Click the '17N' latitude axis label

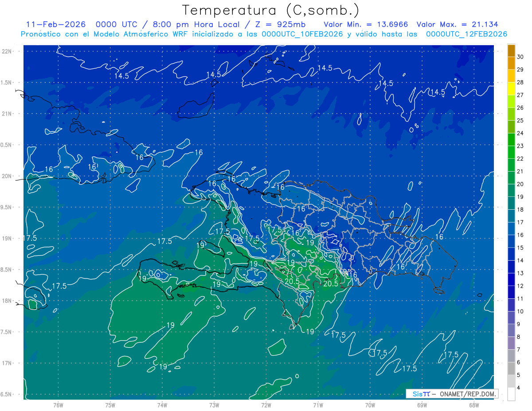point(7,363)
